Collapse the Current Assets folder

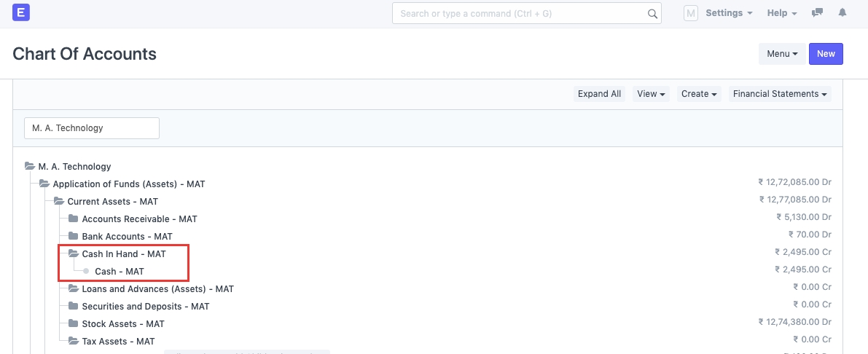58,202
